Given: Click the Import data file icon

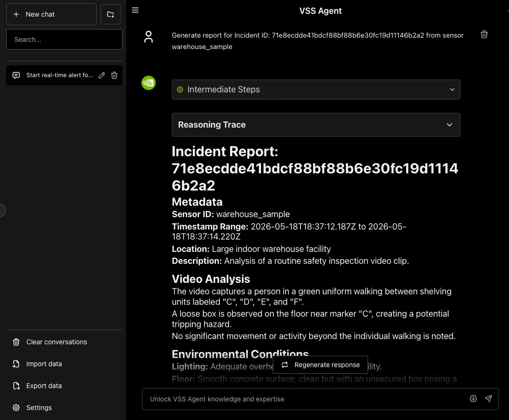Looking at the screenshot, I should pos(16,364).
